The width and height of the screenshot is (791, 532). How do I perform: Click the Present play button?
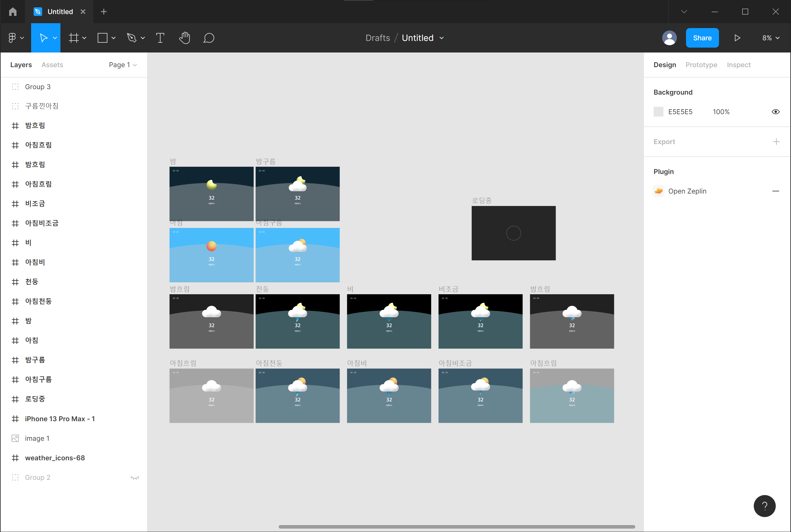pos(737,38)
